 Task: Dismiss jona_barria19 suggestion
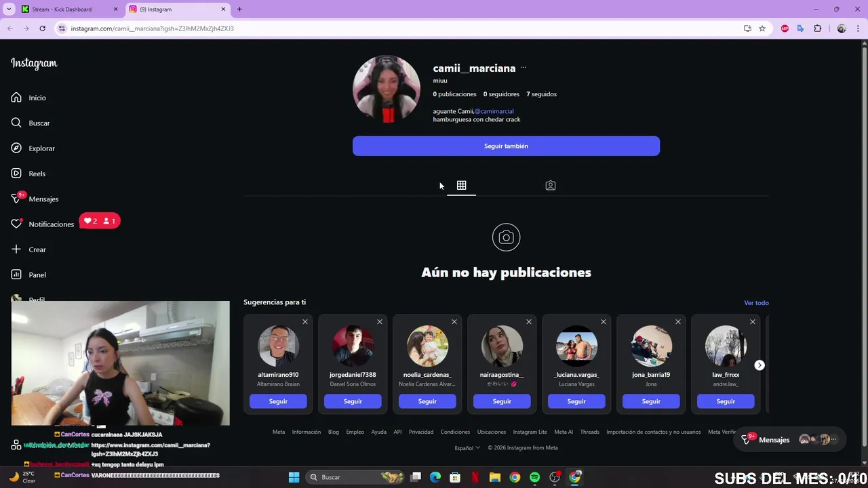point(678,322)
